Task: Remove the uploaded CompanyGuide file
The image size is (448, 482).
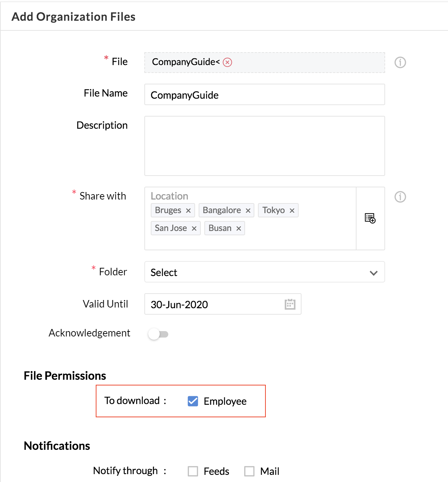Action: point(228,62)
